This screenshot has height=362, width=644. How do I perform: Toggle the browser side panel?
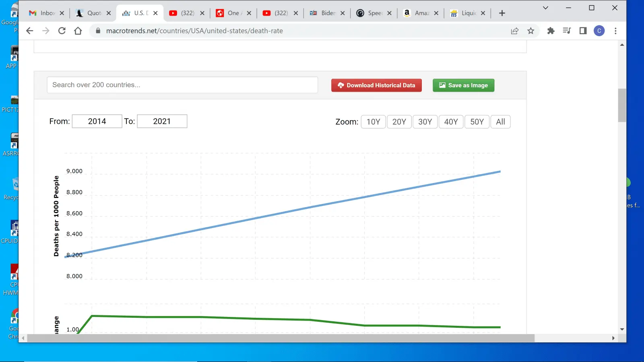coord(583,31)
